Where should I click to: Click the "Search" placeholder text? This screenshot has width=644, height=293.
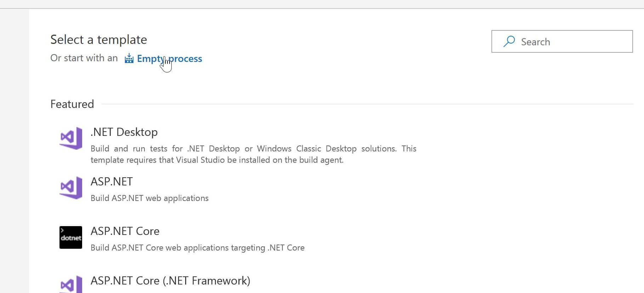(535, 42)
